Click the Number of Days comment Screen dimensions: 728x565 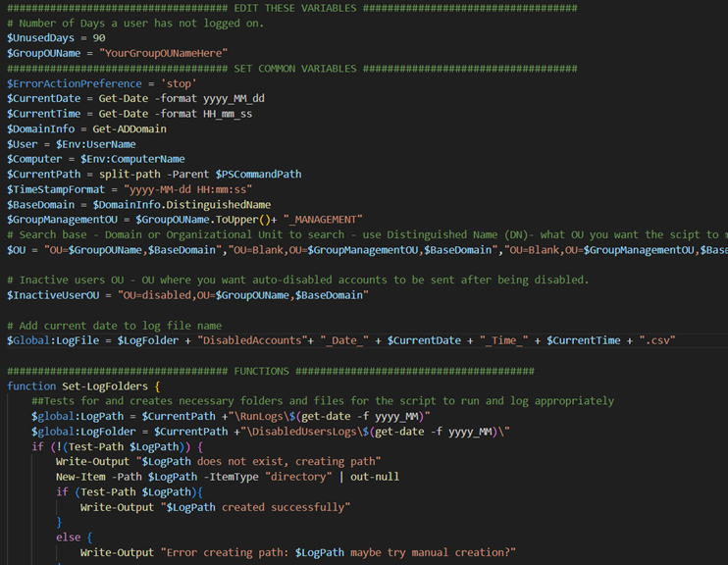pyautogui.click(x=135, y=24)
